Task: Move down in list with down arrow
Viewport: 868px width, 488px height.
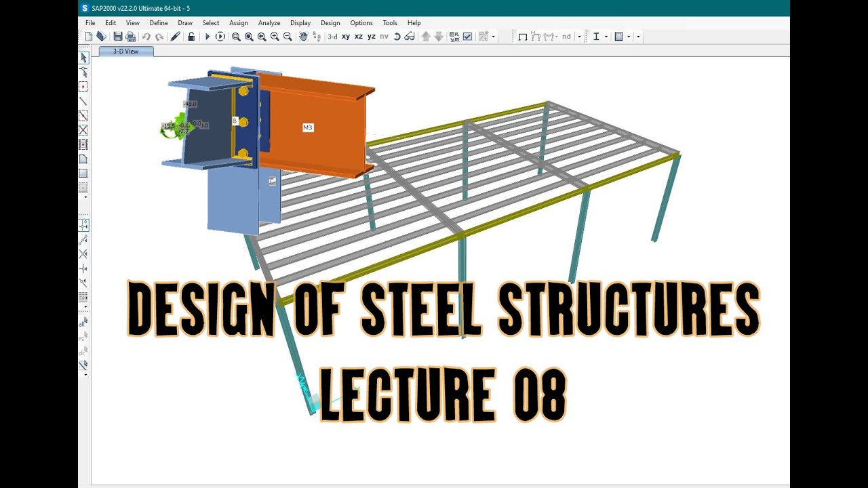Action: point(439,37)
